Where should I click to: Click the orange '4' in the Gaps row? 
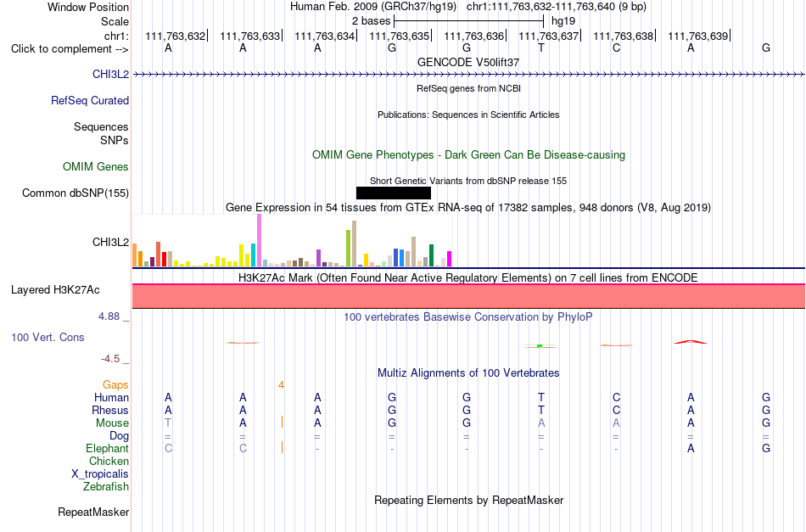[281, 385]
